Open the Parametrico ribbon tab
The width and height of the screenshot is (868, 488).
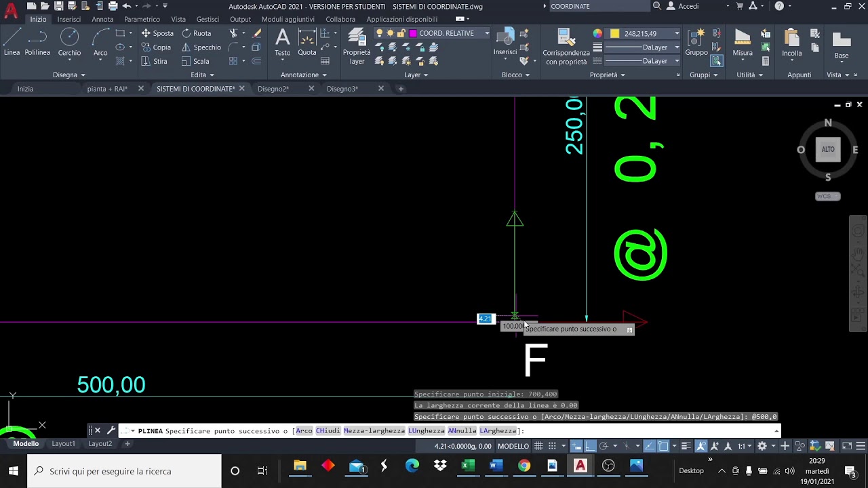142,19
